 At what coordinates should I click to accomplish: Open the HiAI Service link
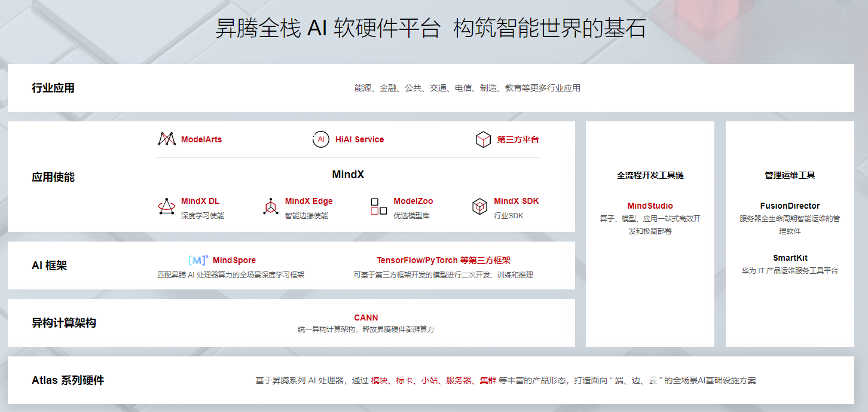(359, 139)
